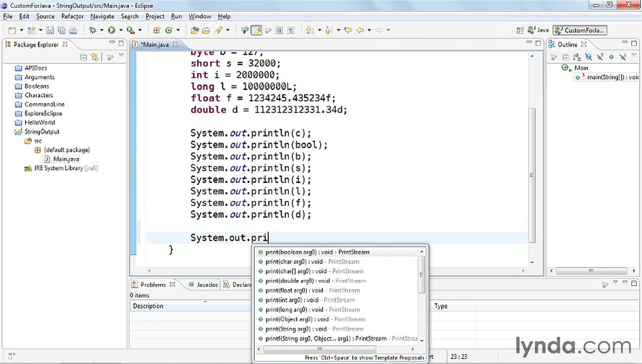Click the Toggle Breadcrumb toolbar icon

click(245, 30)
